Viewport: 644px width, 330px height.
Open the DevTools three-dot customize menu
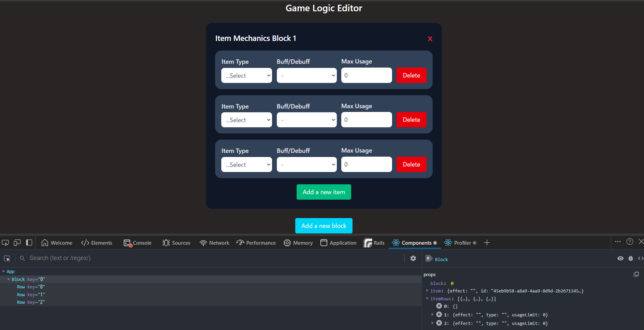[618, 242]
